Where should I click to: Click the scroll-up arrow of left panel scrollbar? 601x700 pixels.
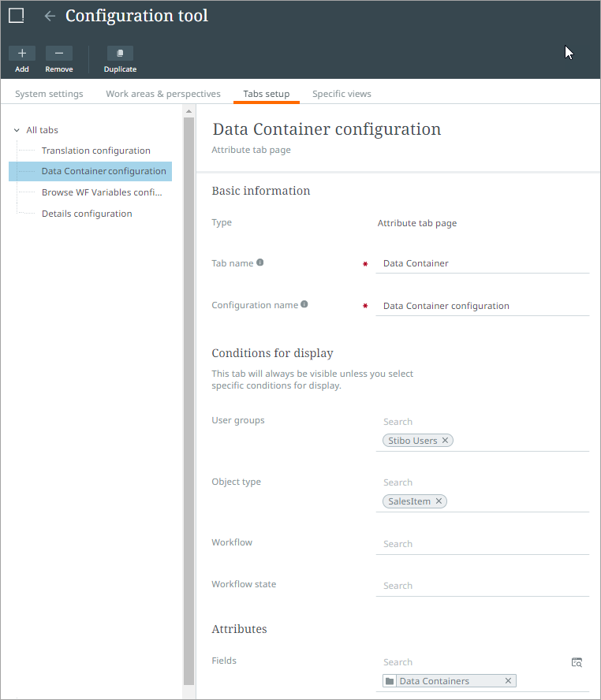point(189,111)
